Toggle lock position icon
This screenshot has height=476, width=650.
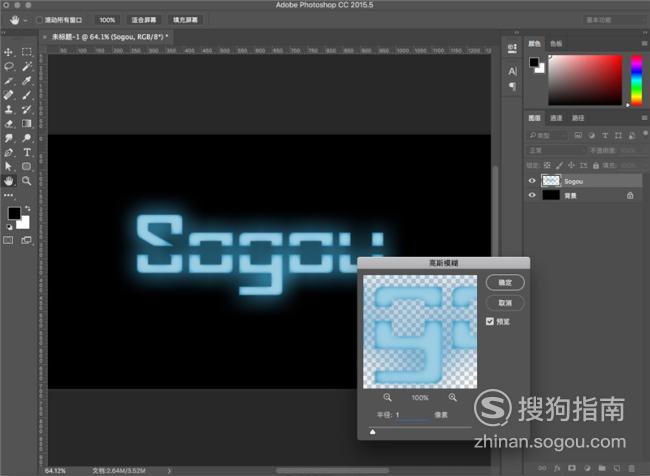coord(571,165)
